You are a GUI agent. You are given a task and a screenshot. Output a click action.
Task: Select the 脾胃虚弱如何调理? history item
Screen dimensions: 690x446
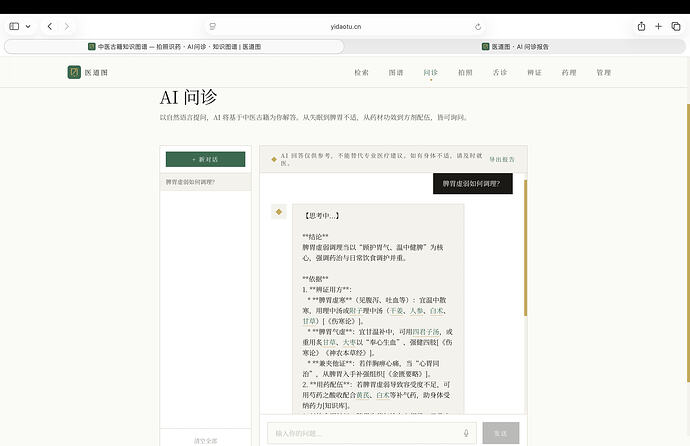[206, 182]
